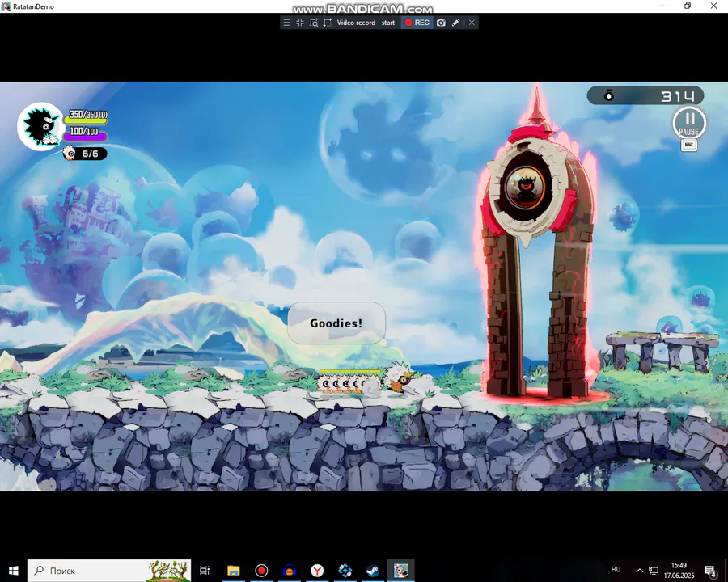Click the 314 timer value
Viewport: 728px width, 582px height.
[x=678, y=96]
